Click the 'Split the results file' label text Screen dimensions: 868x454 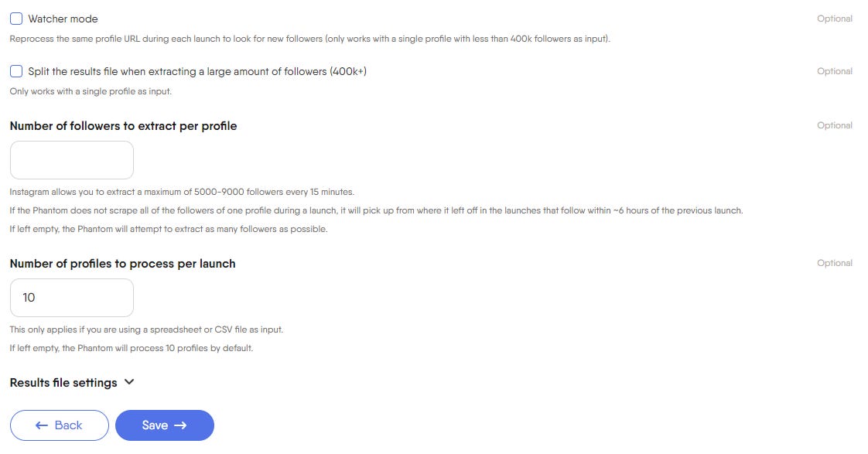pos(197,71)
